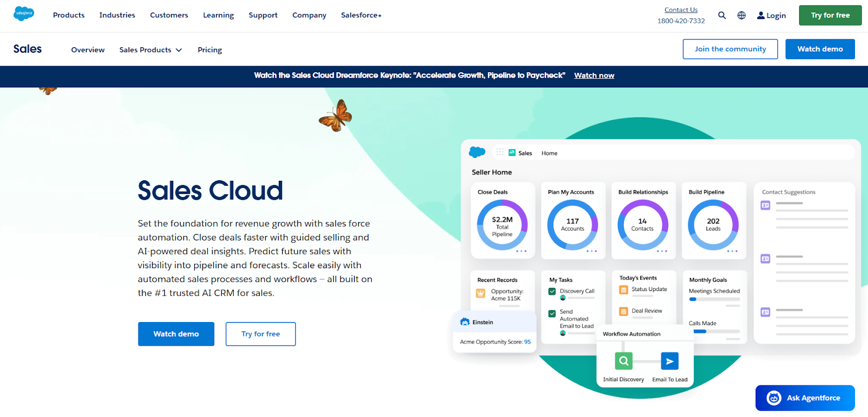Image resolution: width=868 pixels, height=417 pixels.
Task: Click the Deal Review calendar icon
Action: pos(623,312)
